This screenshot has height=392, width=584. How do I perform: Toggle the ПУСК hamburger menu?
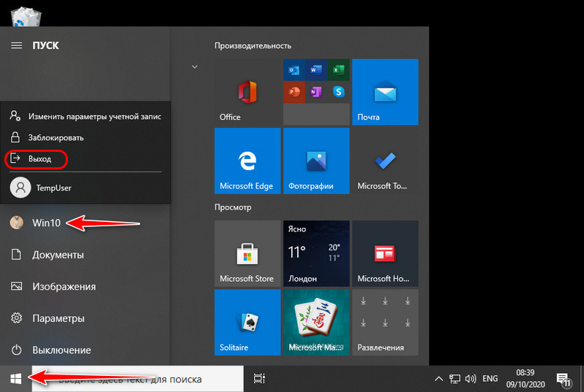[16, 45]
